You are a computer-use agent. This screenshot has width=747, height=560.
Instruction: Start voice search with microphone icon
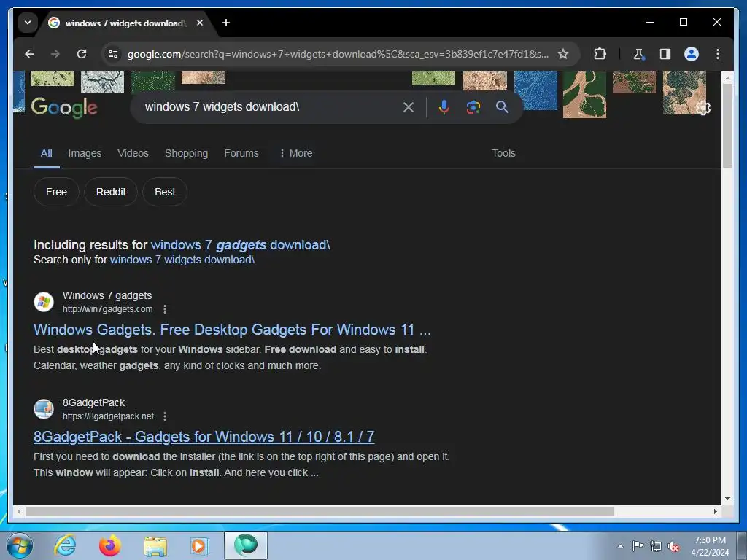(x=444, y=107)
